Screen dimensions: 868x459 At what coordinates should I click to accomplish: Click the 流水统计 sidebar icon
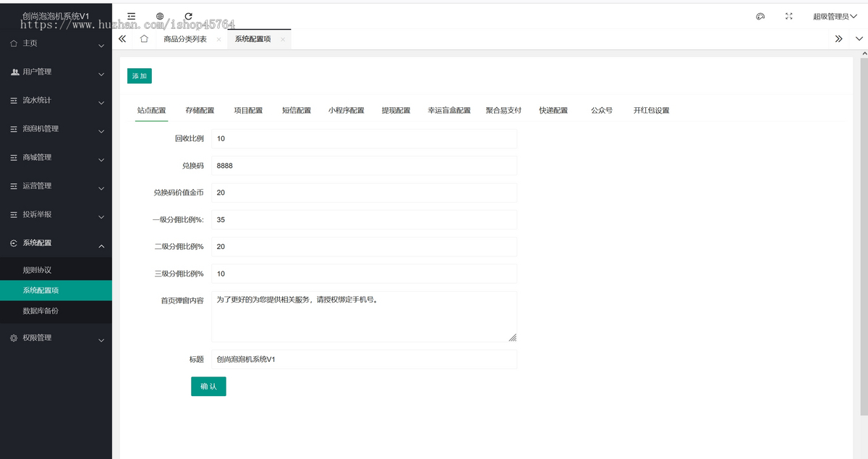point(14,101)
